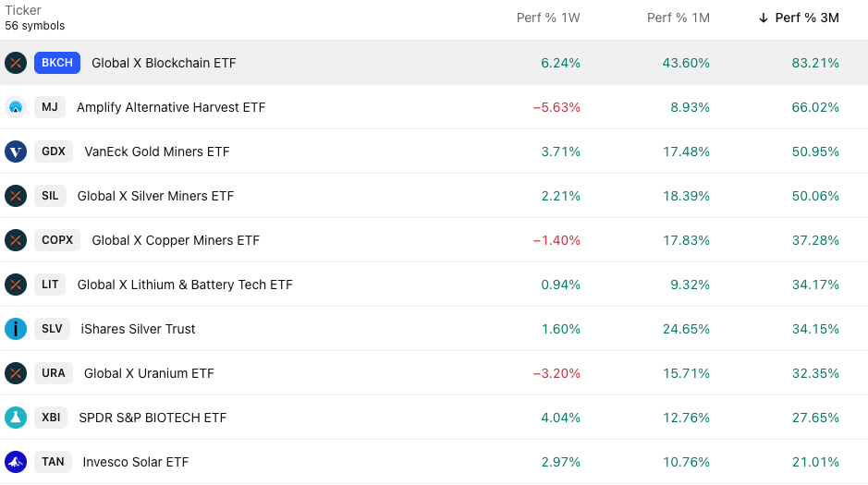Select the LIT ticker badge
The width and height of the screenshot is (868, 485).
(x=50, y=285)
